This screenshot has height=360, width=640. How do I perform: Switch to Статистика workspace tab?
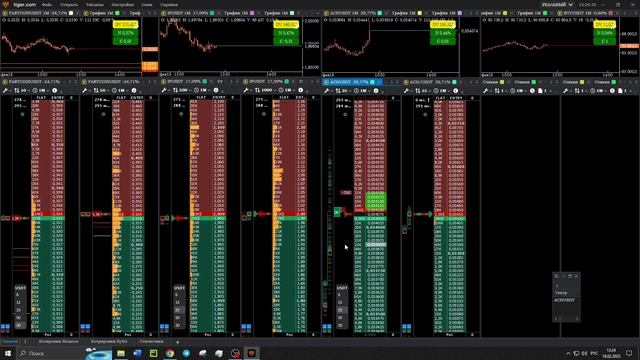pos(151,341)
